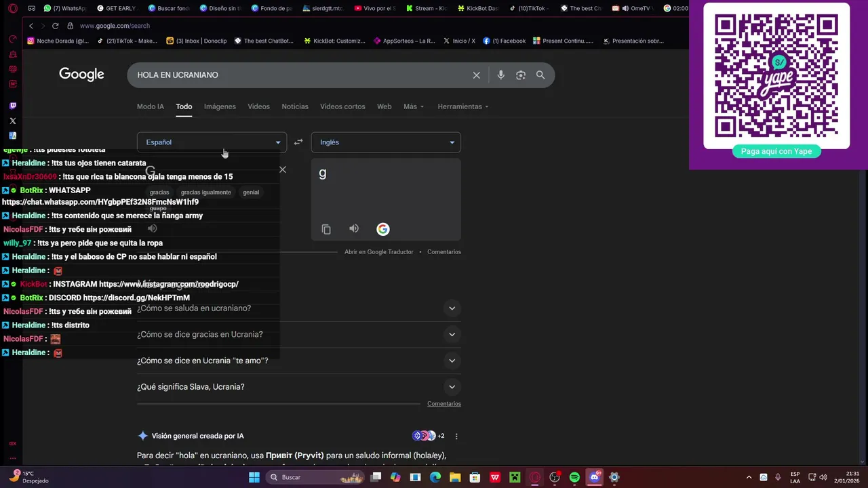Click the Google logo

[81, 75]
